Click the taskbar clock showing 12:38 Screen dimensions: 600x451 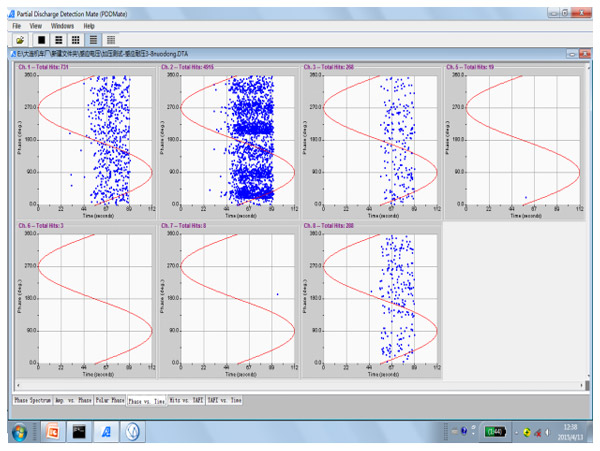[x=570, y=432]
